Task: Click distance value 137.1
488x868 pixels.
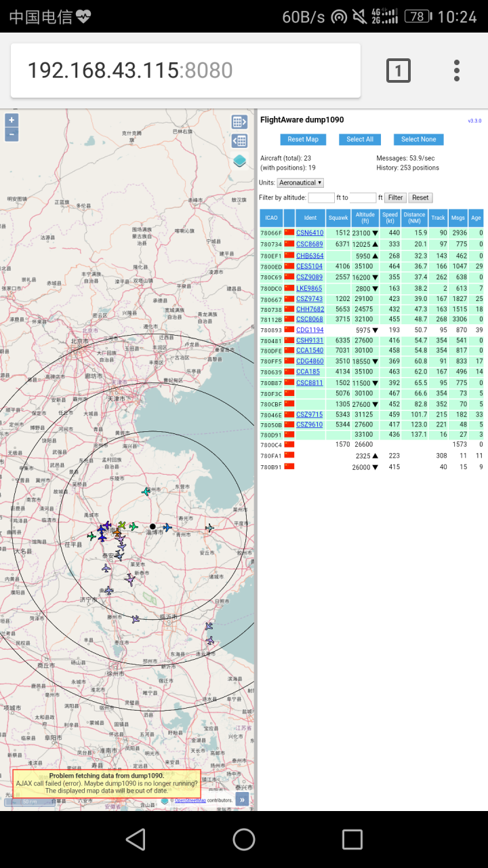Action: click(419, 435)
